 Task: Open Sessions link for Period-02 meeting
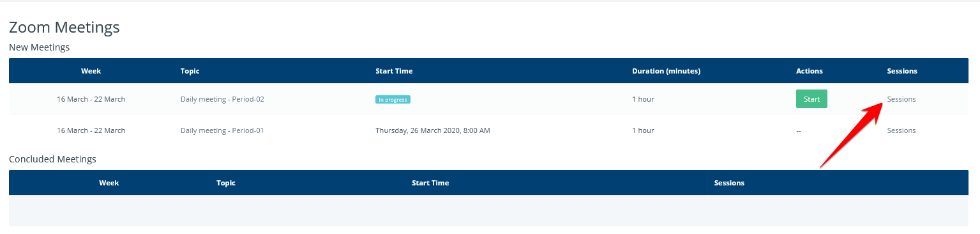[x=901, y=99]
